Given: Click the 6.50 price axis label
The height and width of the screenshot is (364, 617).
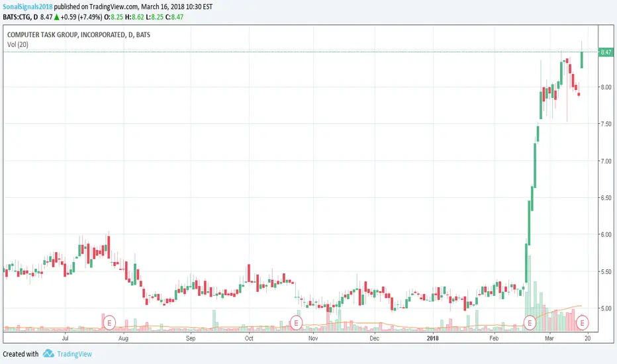Looking at the screenshot, I should [606, 197].
